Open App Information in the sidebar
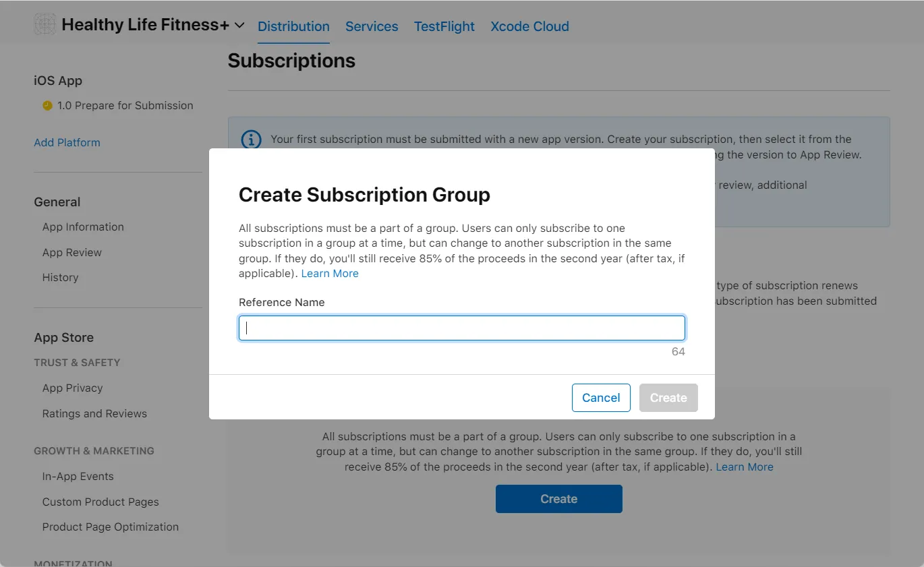 click(83, 227)
